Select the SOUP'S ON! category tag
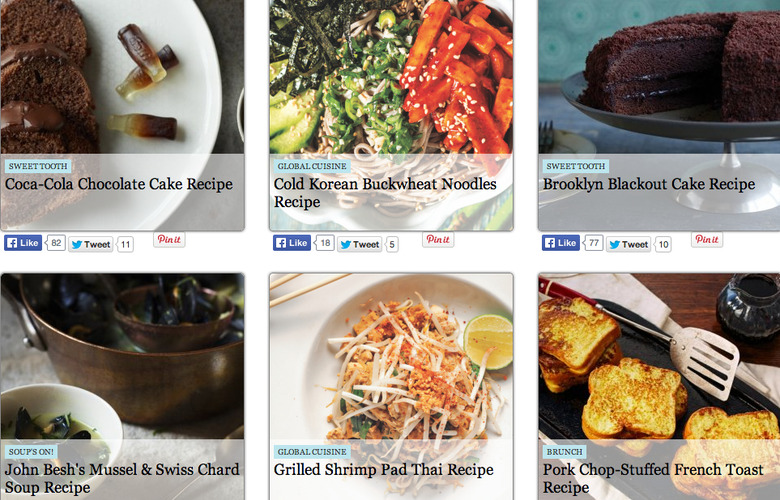Screen dimensions: 780x500 31,452
